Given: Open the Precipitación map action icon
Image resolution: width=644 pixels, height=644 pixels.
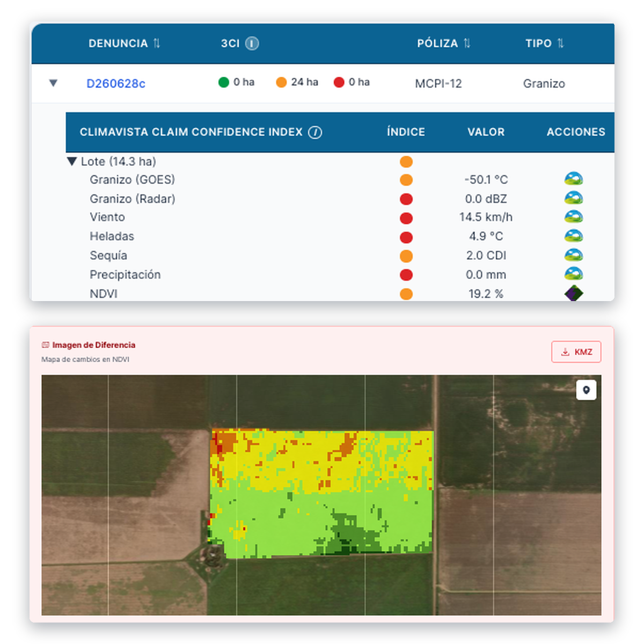Looking at the screenshot, I should tap(574, 274).
